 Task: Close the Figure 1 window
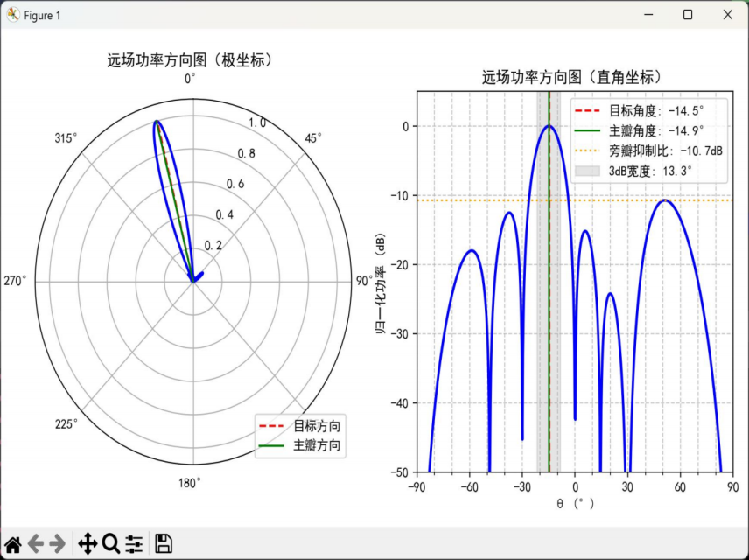click(727, 15)
